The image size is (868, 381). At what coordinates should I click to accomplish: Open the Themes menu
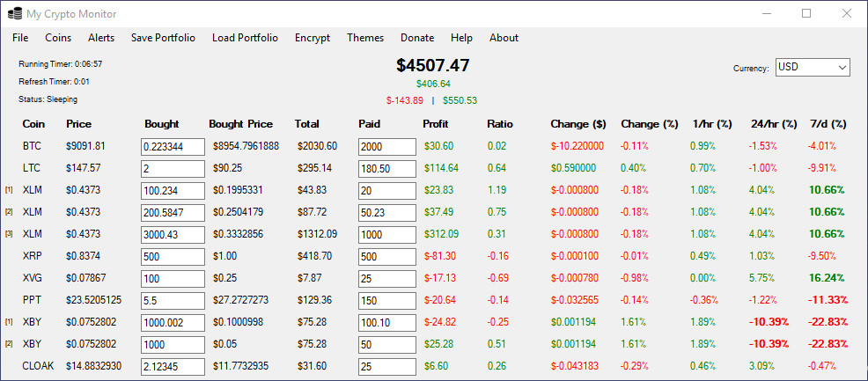[365, 38]
